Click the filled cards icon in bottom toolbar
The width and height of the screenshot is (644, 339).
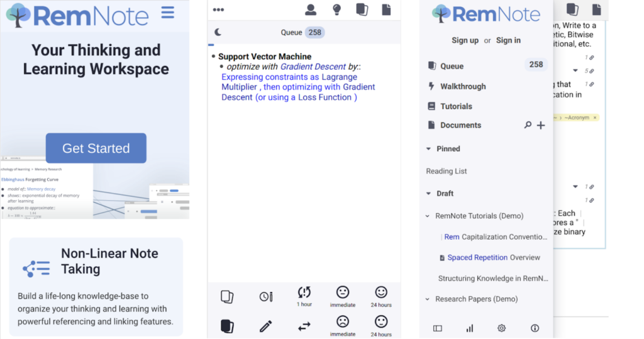(x=227, y=326)
